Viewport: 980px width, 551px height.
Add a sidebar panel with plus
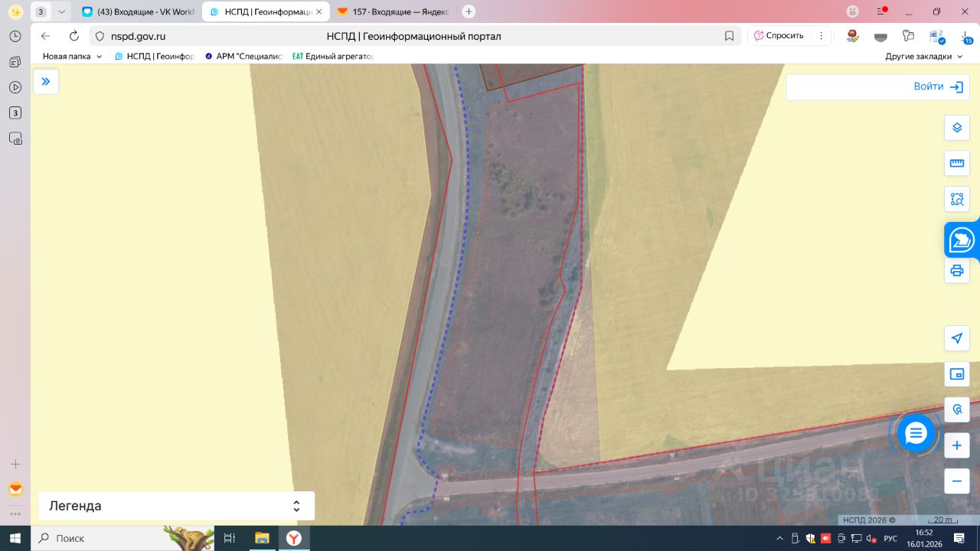(x=15, y=464)
